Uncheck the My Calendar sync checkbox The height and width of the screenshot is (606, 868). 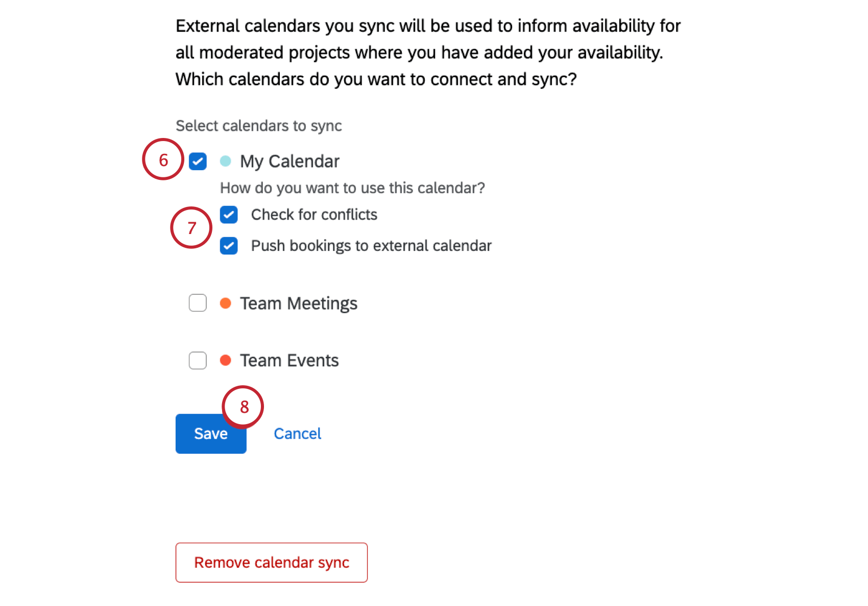[x=197, y=161]
